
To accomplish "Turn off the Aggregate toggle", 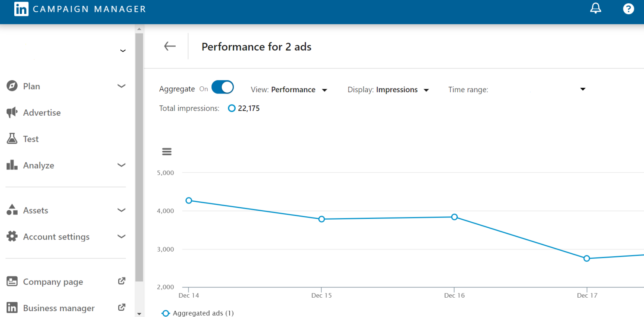I will coord(223,87).
